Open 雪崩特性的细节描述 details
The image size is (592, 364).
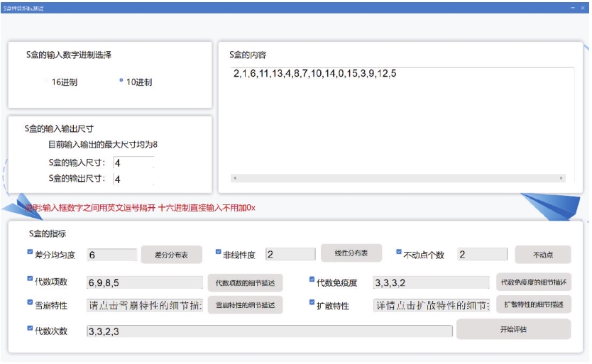pyautogui.click(x=244, y=305)
